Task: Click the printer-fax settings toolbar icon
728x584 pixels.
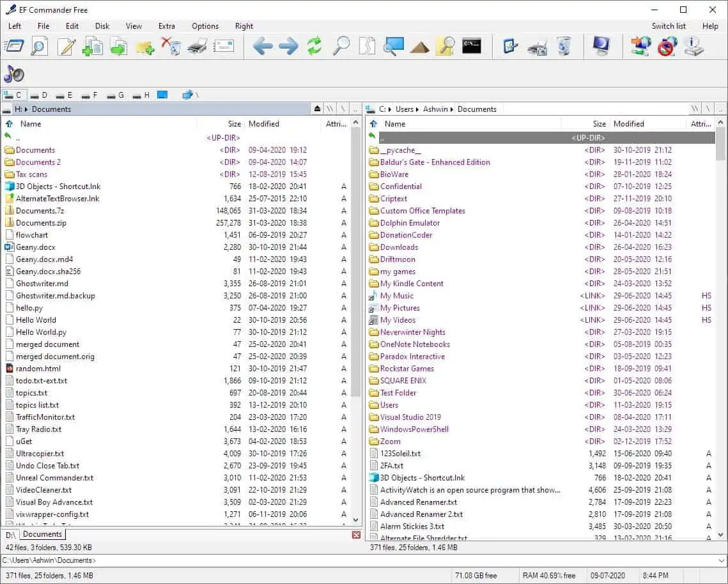Action: tap(537, 47)
